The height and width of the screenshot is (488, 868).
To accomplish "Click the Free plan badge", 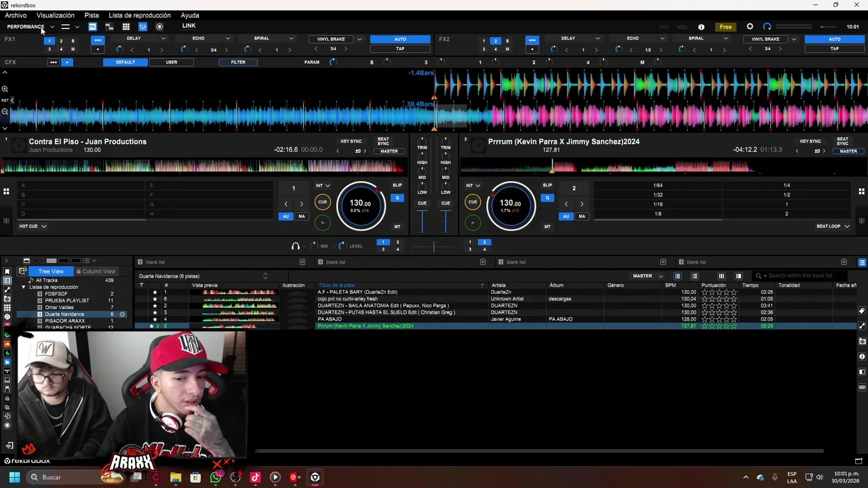I will coord(726,27).
